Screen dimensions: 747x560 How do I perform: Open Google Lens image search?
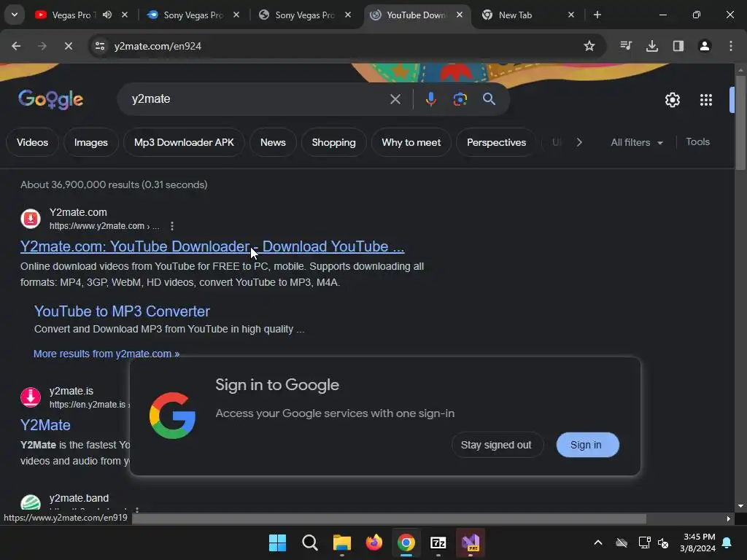460,99
